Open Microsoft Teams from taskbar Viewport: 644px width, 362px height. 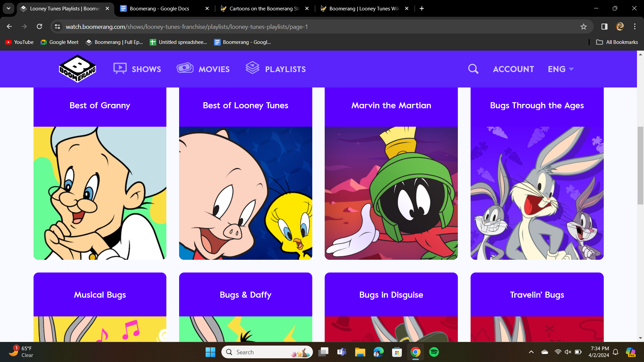pyautogui.click(x=341, y=352)
